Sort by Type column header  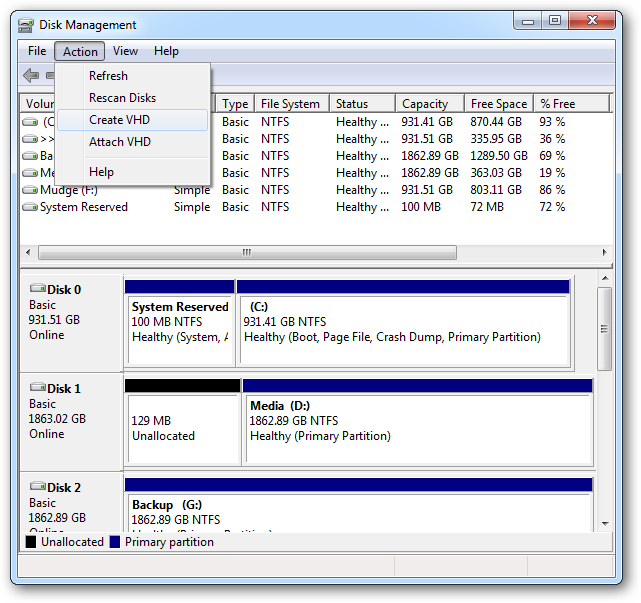[x=235, y=104]
